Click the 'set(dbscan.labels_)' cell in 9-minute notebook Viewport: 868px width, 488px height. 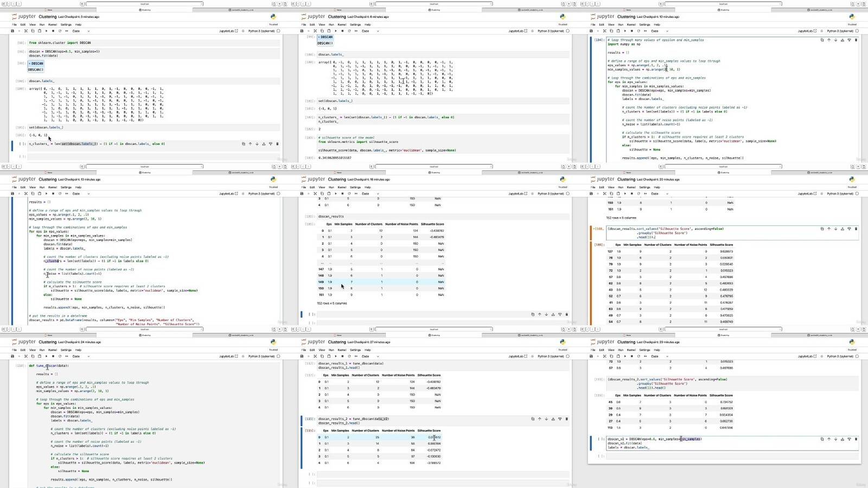pos(154,127)
